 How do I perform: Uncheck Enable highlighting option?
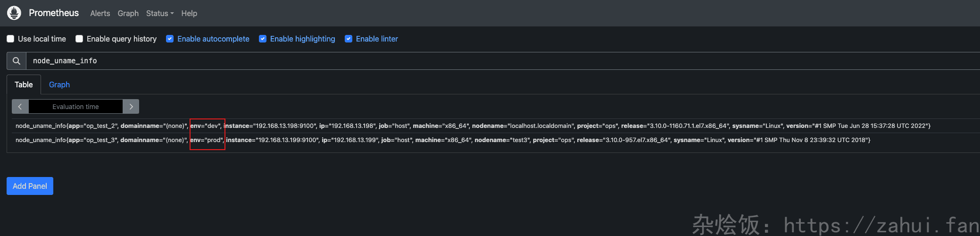pyautogui.click(x=263, y=39)
